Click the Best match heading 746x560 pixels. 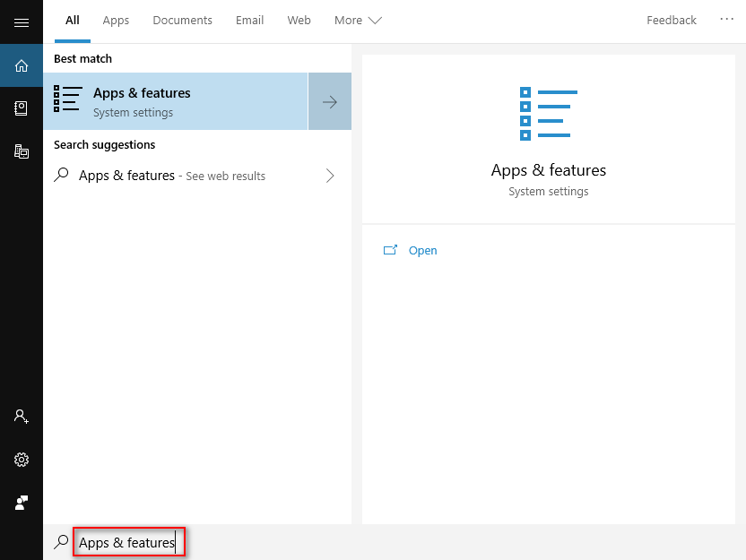pyautogui.click(x=82, y=59)
